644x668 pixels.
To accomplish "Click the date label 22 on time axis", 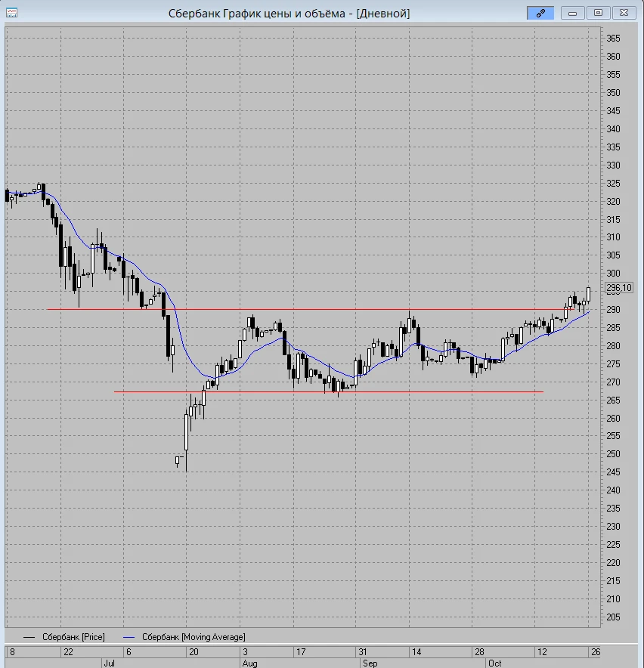I will click(x=68, y=652).
